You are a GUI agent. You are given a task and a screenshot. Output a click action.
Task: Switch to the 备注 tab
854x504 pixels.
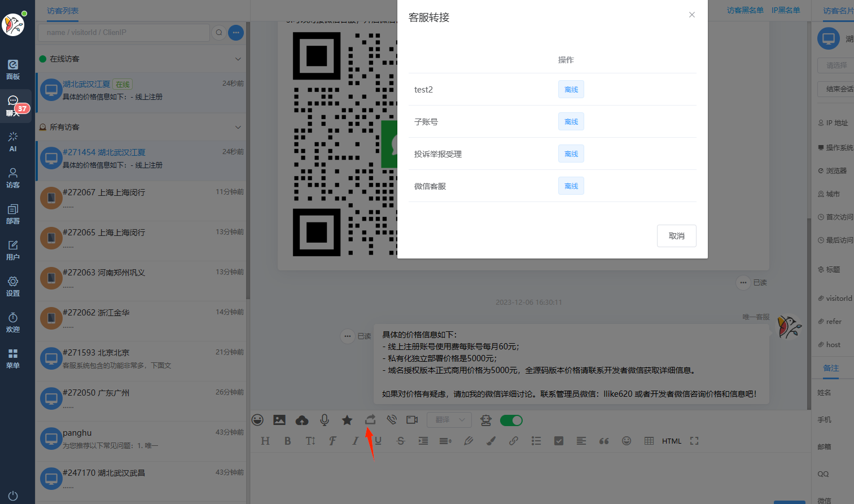click(831, 368)
